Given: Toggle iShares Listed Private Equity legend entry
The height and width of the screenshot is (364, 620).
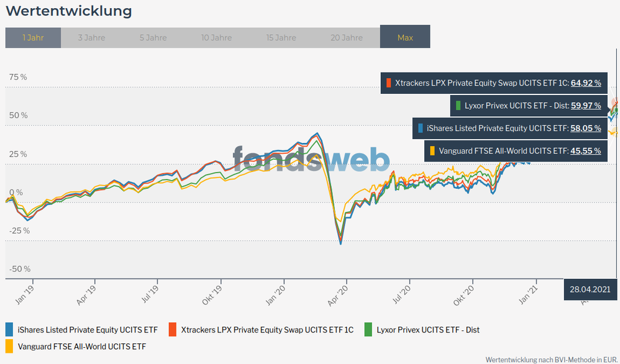Looking at the screenshot, I should tap(88, 330).
